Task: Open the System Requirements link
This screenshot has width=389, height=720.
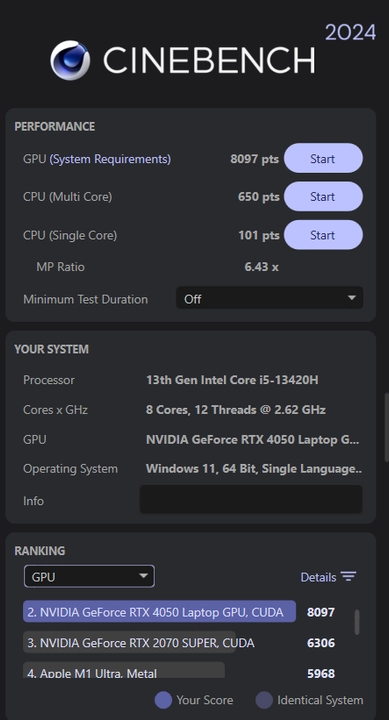Action: pos(110,159)
